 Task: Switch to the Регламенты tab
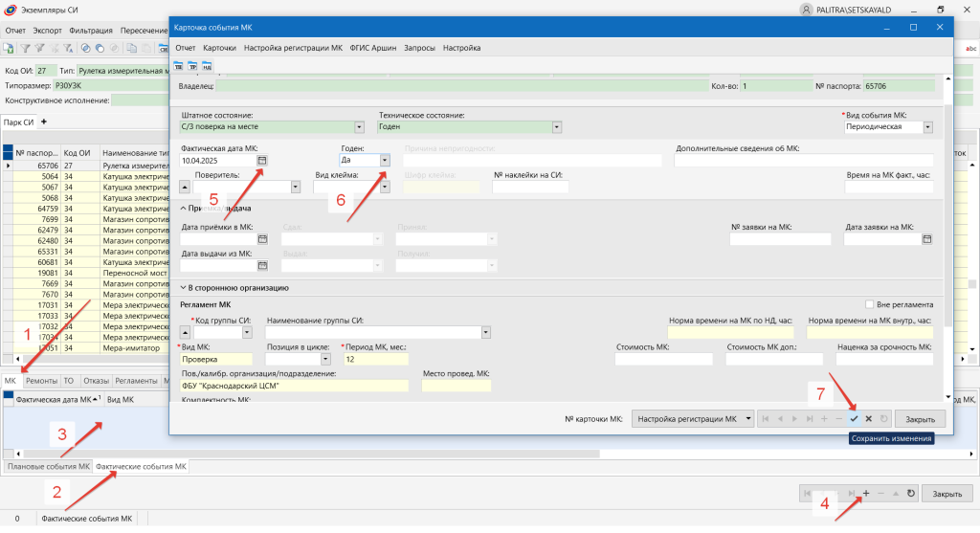pos(136,381)
